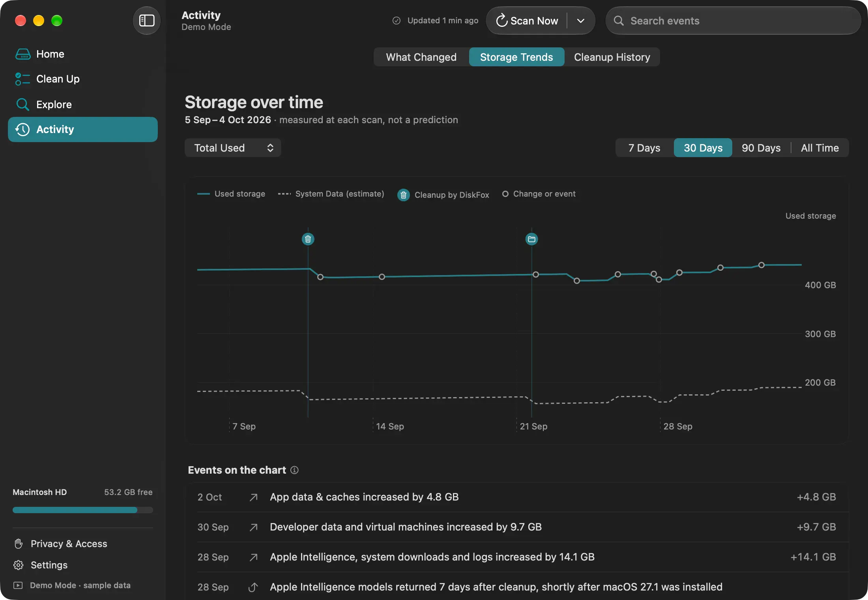Go to Clean Up section
This screenshot has height=600, width=868.
click(83, 79)
